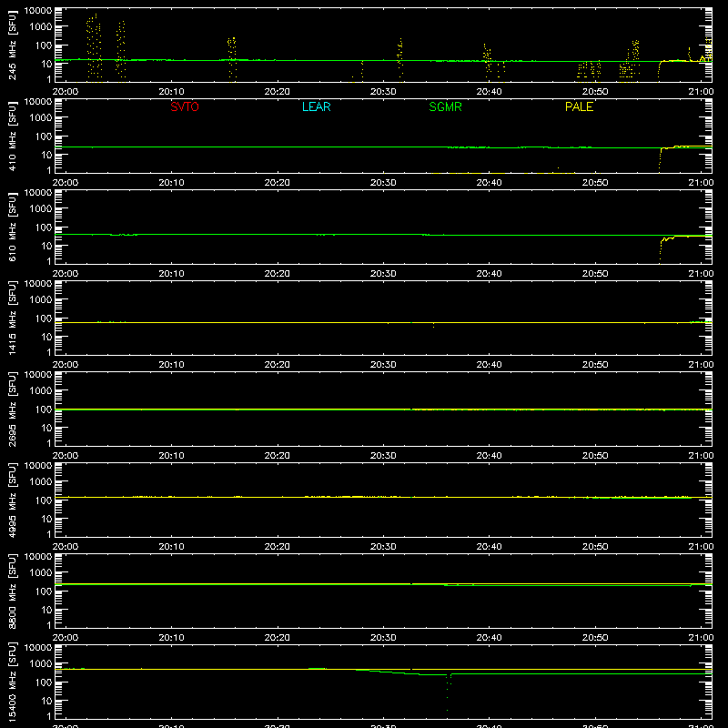728x728 pixels.
Task: Click 20:30 tick label under 245 MHz panel
Action: point(383,92)
